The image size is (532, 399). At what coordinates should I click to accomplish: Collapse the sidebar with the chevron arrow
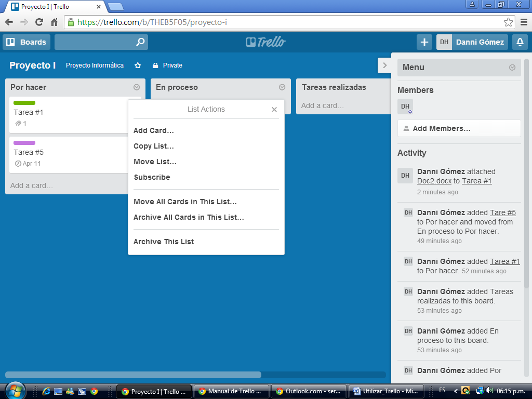point(384,65)
